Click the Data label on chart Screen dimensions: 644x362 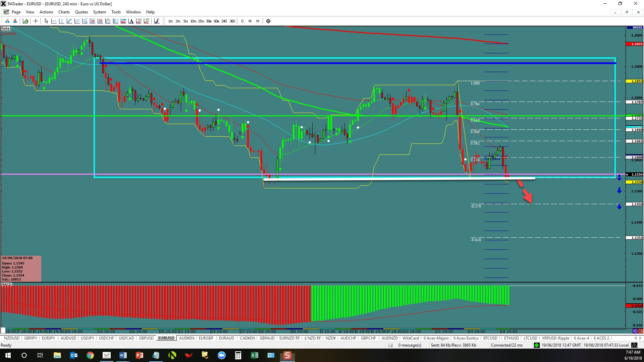[x=5, y=28]
